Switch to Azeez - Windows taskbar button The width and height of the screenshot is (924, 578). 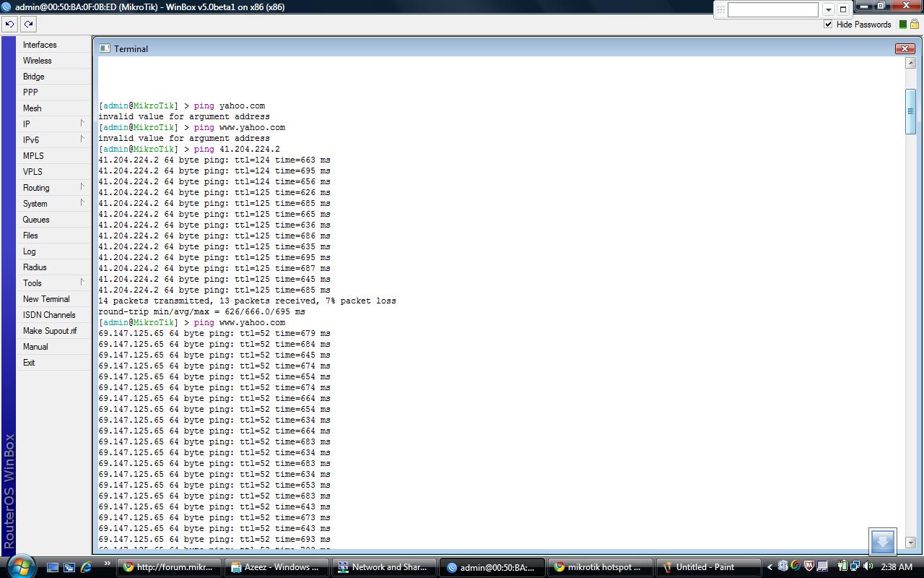click(x=276, y=567)
